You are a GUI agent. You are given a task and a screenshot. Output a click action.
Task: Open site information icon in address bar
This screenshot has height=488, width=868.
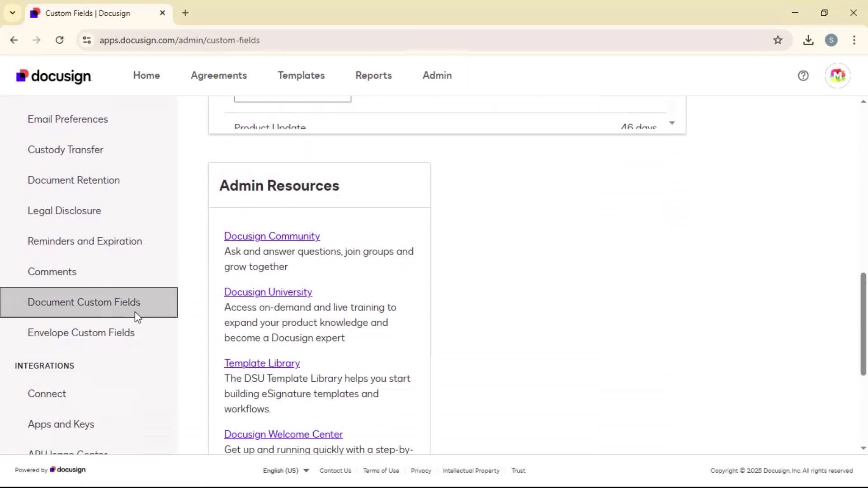[87, 40]
